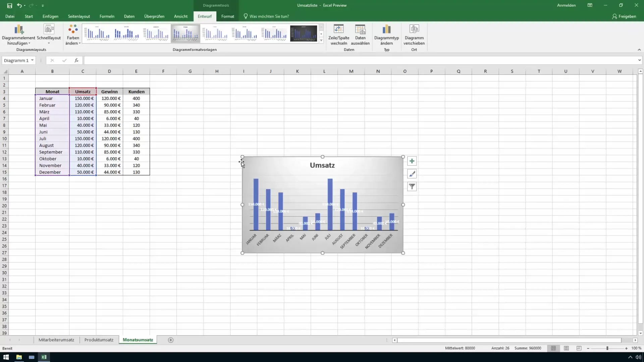
Task: Click Diagramm verschieben icon
Action: click(414, 35)
